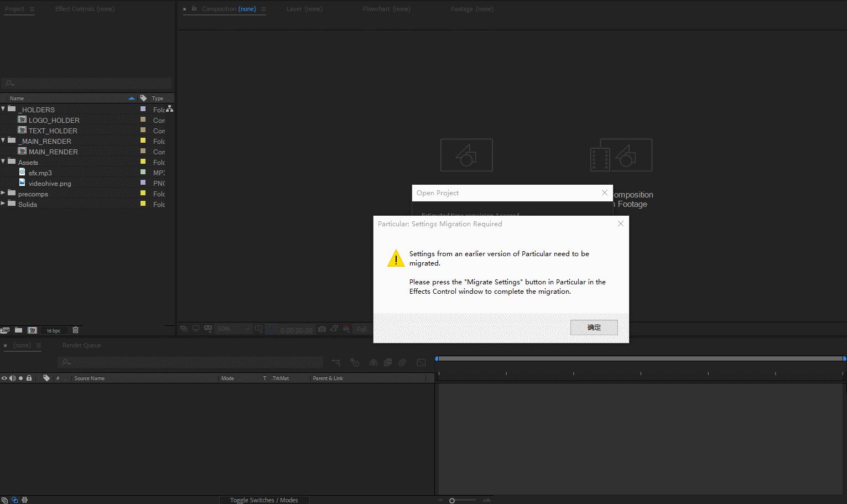The height and width of the screenshot is (504, 847).
Task: Toggle the lock column header in timeline
Action: click(x=29, y=378)
